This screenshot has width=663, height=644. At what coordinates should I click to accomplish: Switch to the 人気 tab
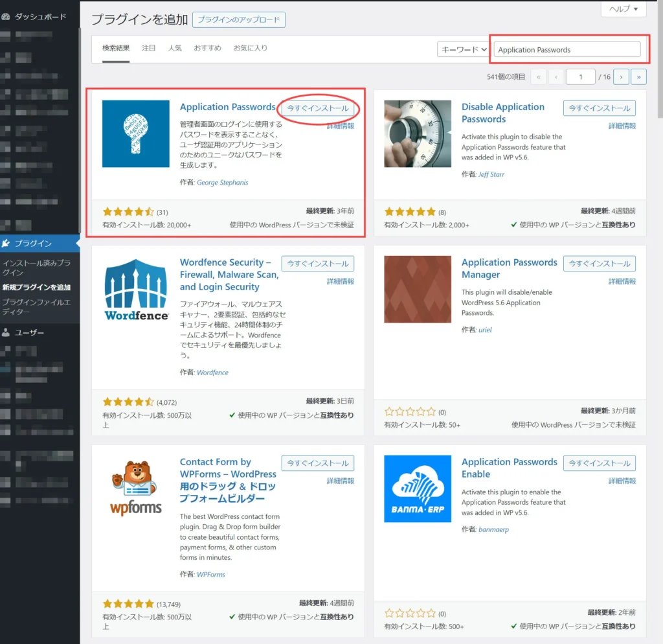coord(175,47)
